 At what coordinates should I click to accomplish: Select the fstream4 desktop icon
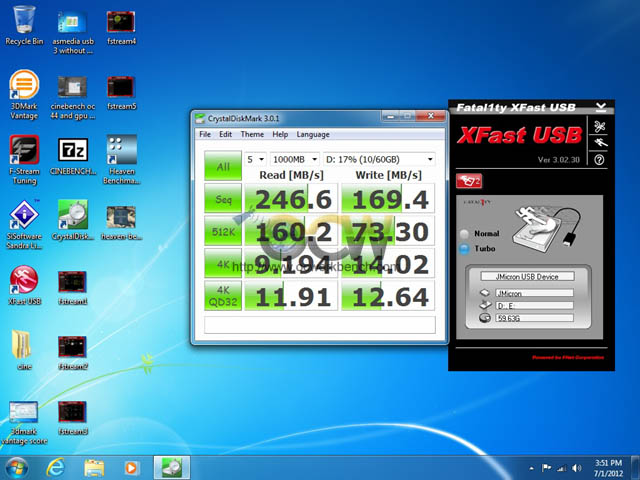[121, 27]
